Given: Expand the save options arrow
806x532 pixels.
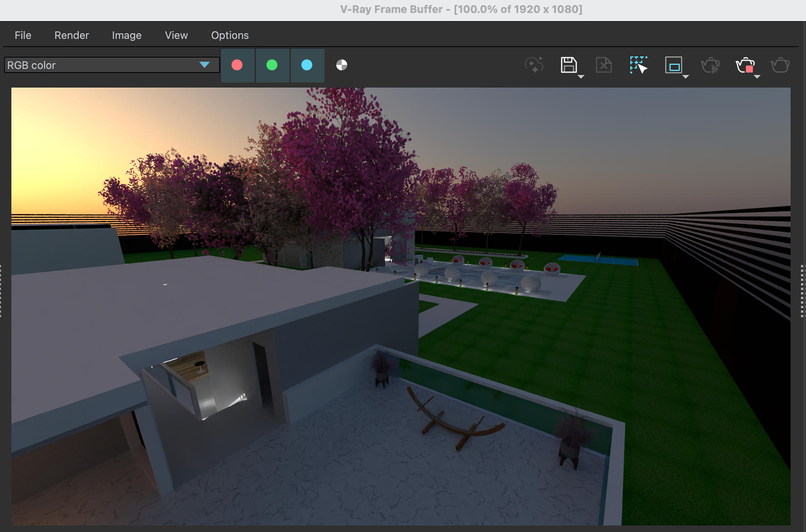Looking at the screenshot, I should click(581, 77).
